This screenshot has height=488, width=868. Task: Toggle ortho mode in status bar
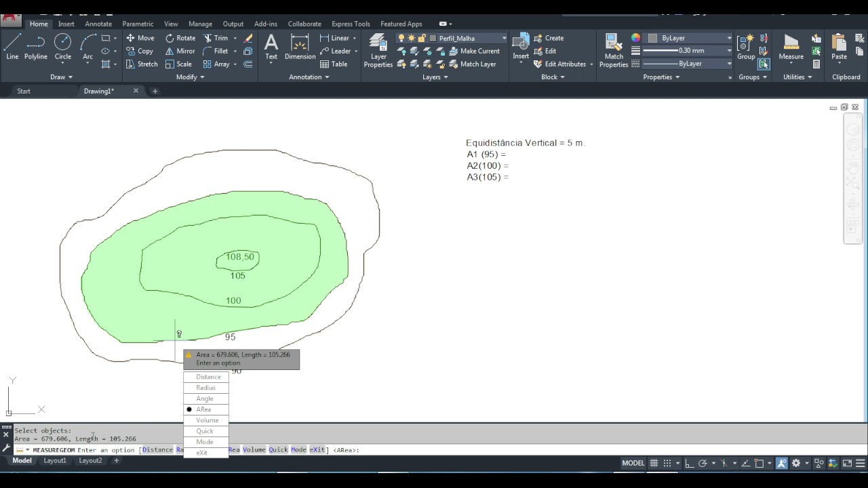pos(689,463)
